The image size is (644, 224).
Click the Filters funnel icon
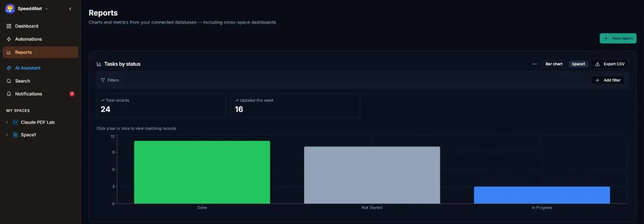103,80
